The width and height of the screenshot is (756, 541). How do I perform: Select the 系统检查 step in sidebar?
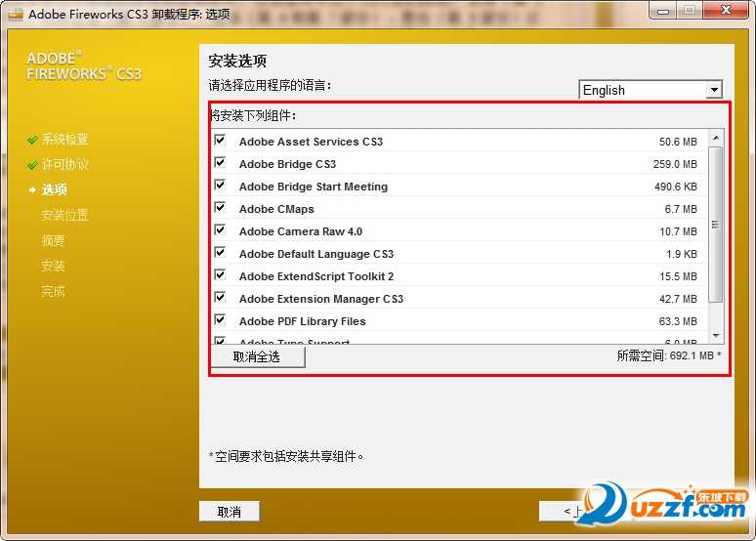tap(65, 140)
